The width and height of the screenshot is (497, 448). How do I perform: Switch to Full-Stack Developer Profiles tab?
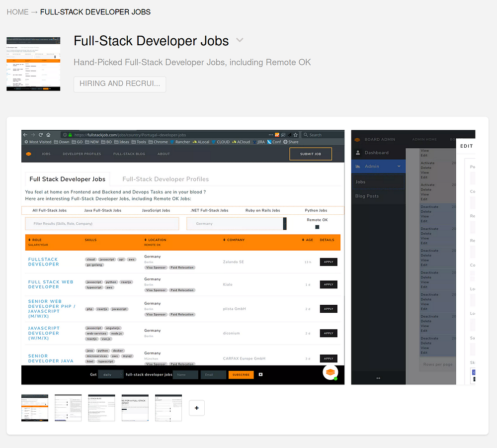[166, 179]
